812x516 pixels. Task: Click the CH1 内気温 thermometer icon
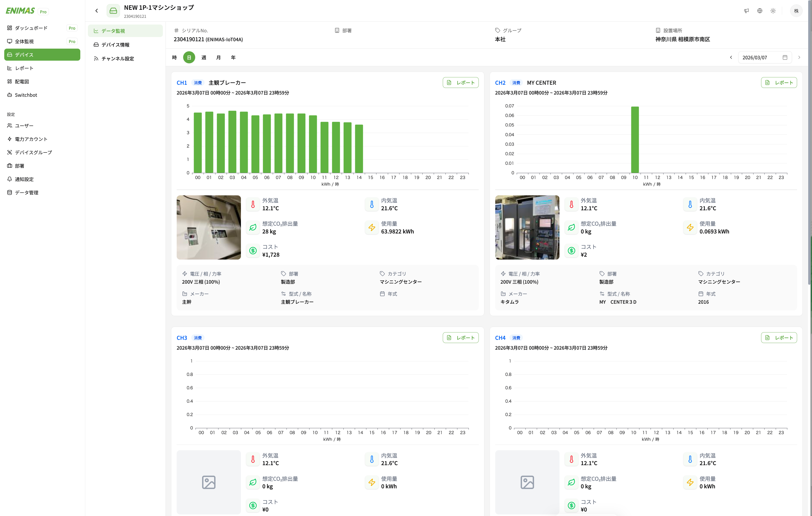(x=372, y=204)
